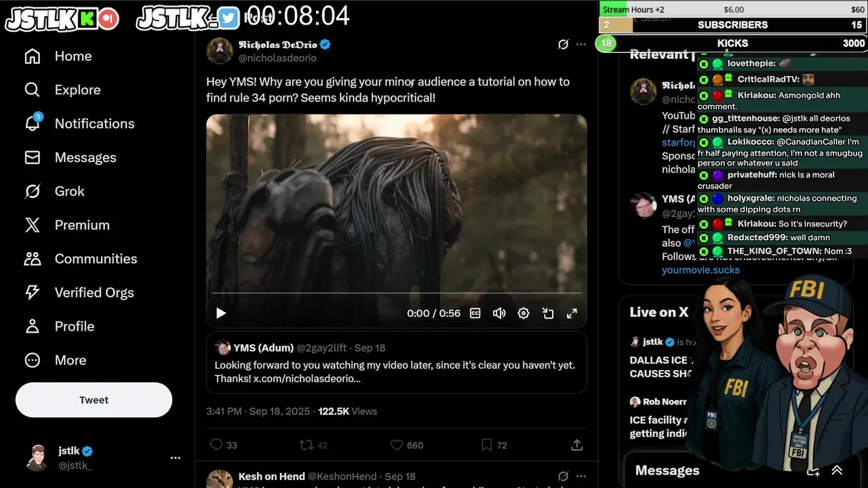Play the embedded video
This screenshot has width=868, height=488.
220,313
